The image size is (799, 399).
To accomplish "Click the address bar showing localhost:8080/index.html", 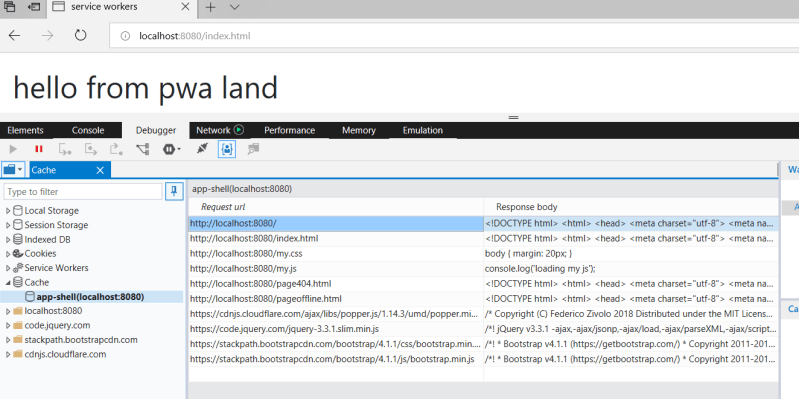I will [454, 36].
